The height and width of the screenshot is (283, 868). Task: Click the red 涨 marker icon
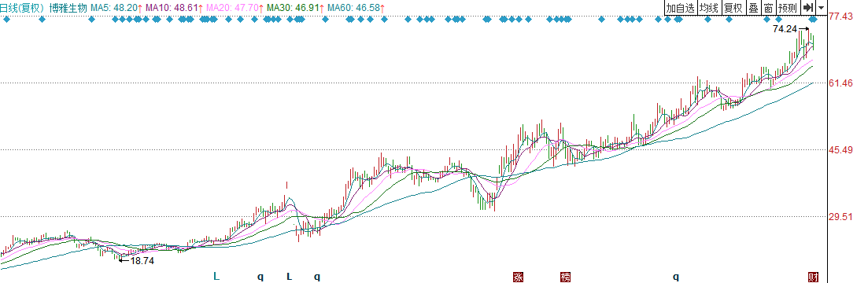click(x=518, y=277)
